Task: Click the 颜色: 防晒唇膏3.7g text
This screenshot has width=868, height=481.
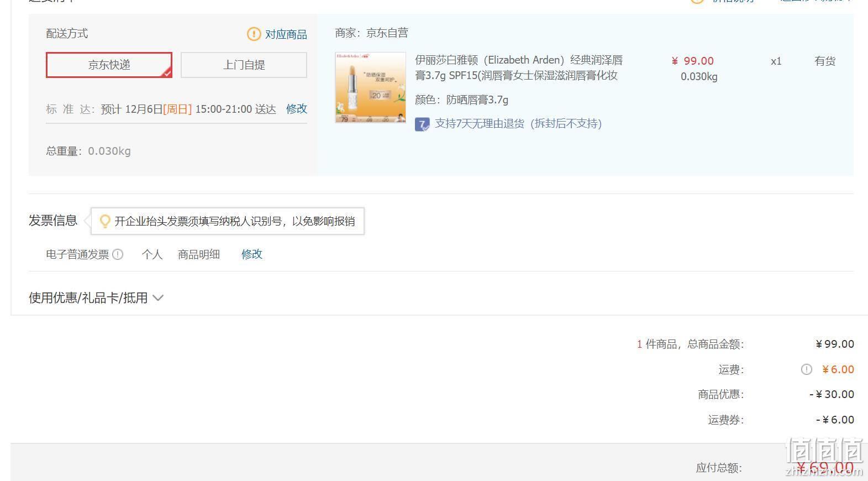Action: (x=461, y=100)
